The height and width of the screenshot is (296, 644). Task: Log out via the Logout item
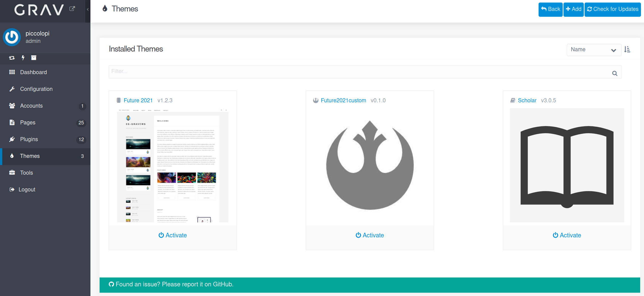coord(45,190)
